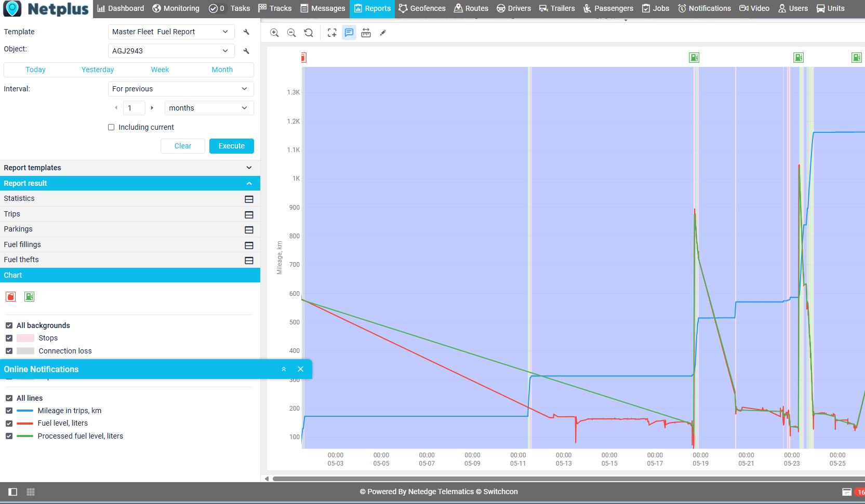Expand the Report templates section
The width and height of the screenshot is (865, 504).
pos(130,168)
